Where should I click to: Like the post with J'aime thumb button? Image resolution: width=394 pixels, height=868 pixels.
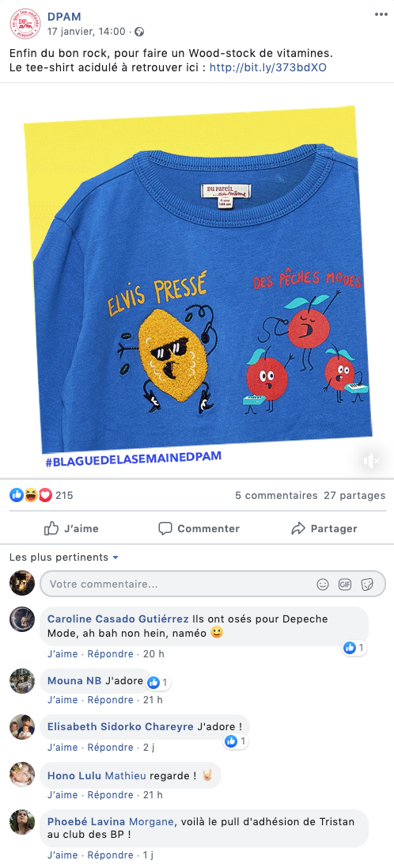(71, 529)
